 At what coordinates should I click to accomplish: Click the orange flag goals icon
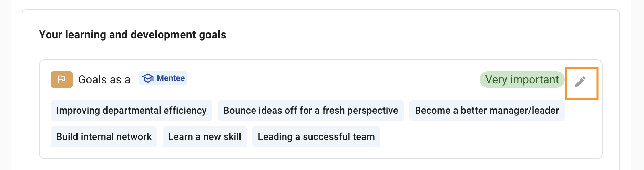pos(62,79)
